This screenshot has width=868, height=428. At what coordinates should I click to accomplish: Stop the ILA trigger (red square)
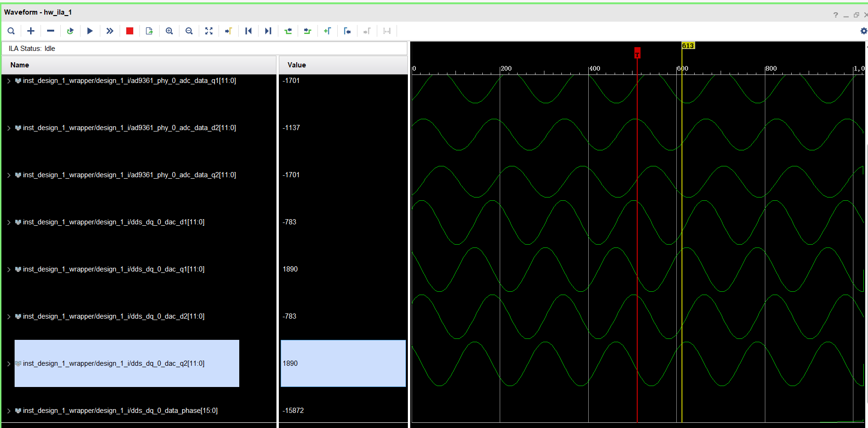130,31
